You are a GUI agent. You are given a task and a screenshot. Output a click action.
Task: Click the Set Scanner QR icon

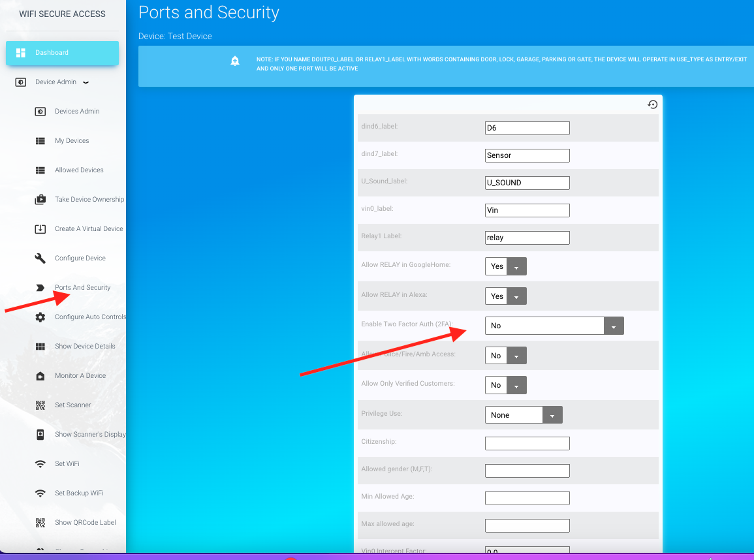(x=40, y=405)
